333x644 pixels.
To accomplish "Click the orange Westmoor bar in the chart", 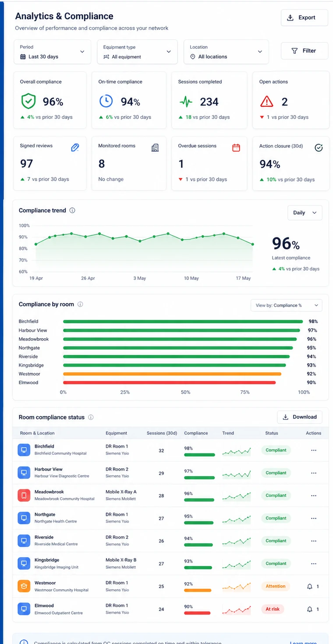I will pyautogui.click(x=172, y=374).
